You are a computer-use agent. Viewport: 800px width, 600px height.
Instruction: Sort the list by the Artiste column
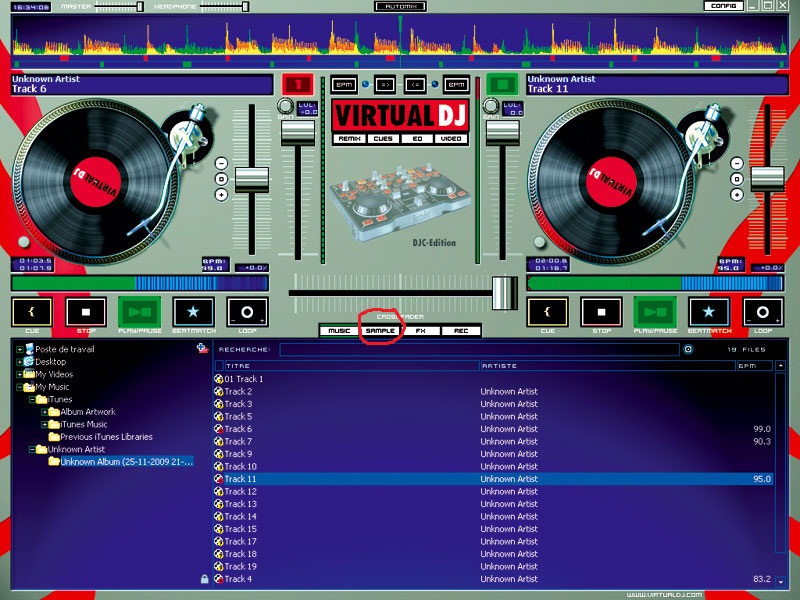pos(607,366)
